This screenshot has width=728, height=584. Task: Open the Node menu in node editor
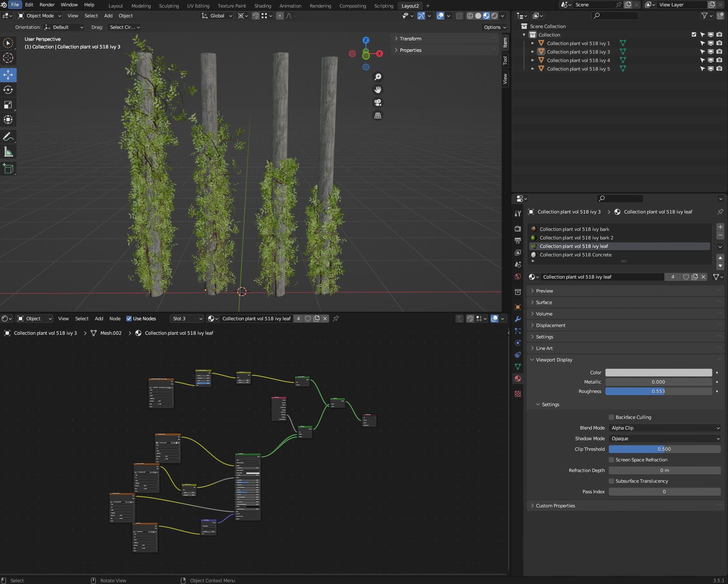pyautogui.click(x=115, y=319)
